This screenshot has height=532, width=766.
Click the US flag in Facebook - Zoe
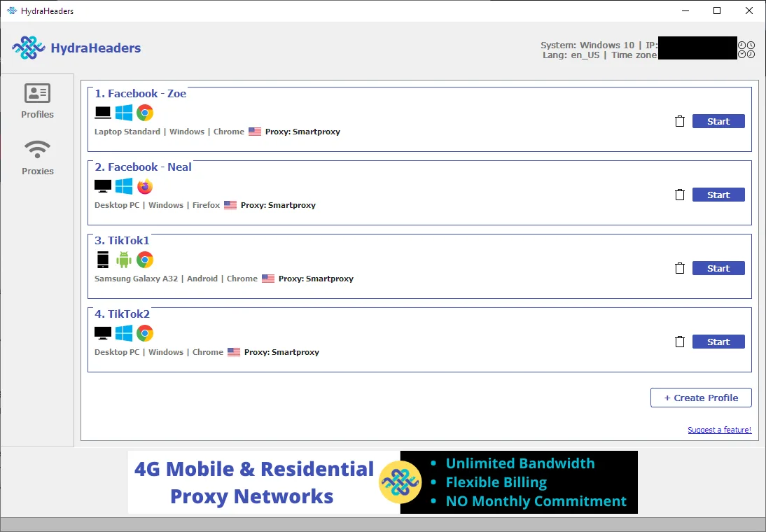pos(255,132)
